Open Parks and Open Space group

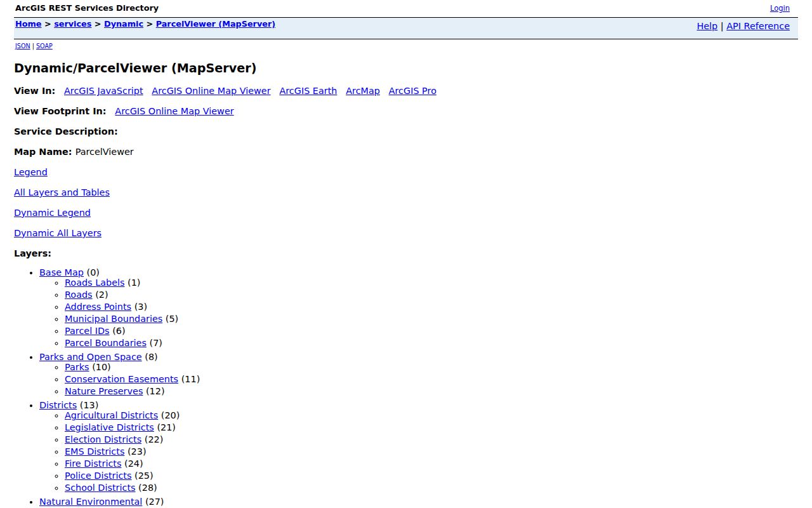(x=91, y=357)
